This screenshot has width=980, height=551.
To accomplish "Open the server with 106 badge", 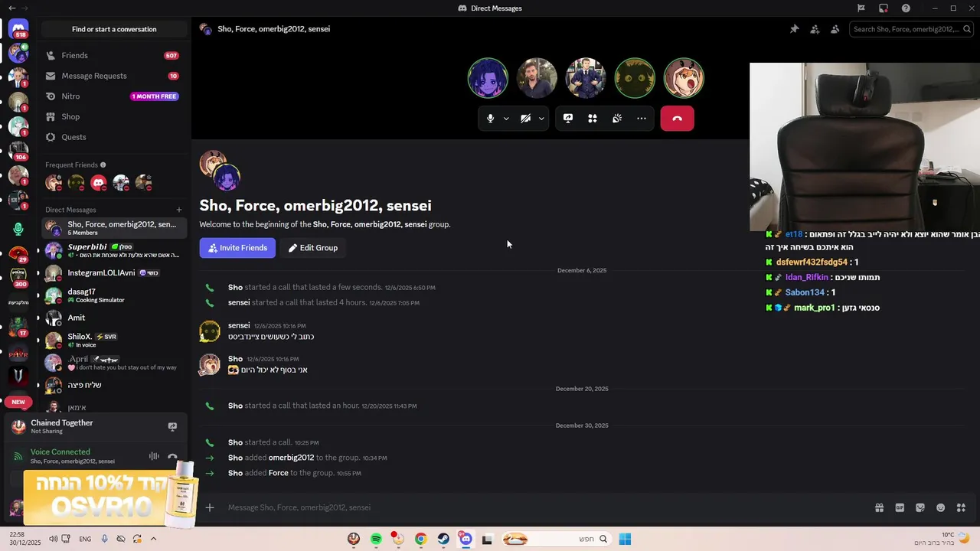I will coord(18,151).
